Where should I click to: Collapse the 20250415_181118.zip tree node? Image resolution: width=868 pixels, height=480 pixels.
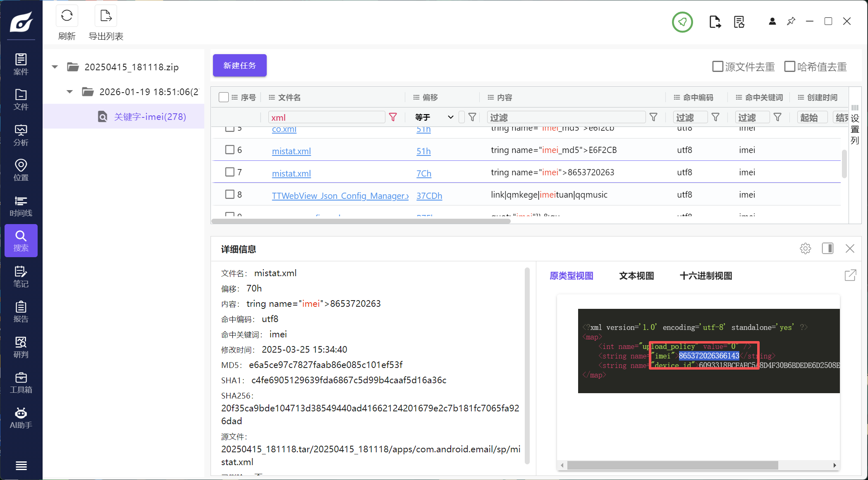(55, 67)
